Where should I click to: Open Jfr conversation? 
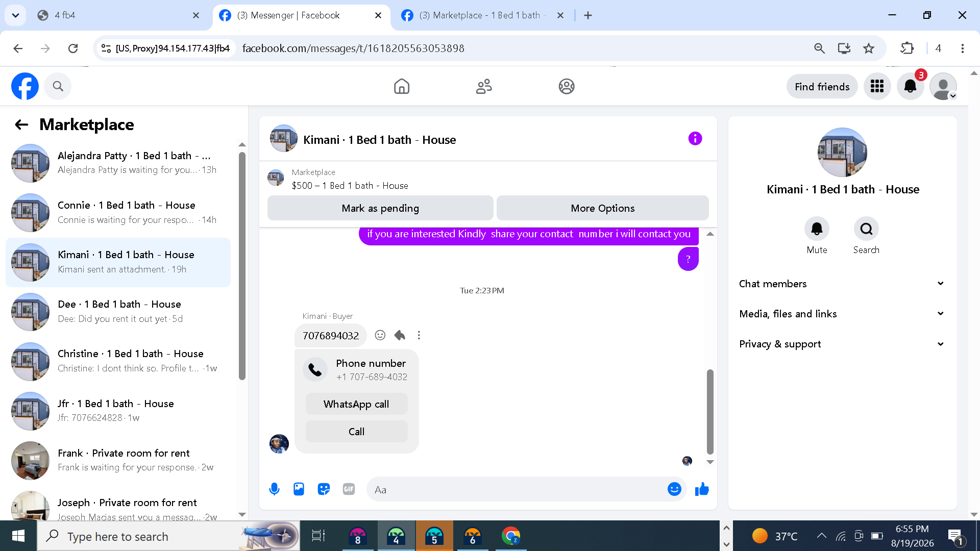pos(118,411)
